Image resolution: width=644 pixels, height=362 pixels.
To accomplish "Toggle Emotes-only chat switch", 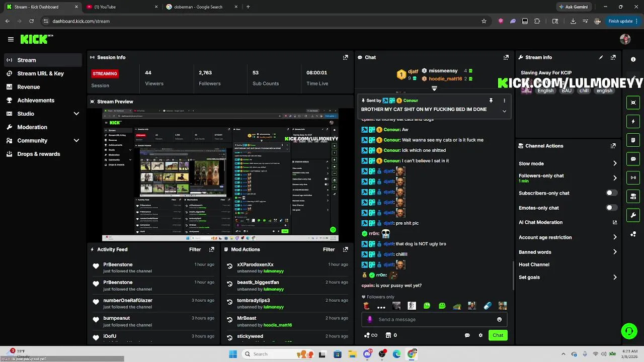I will (x=611, y=208).
